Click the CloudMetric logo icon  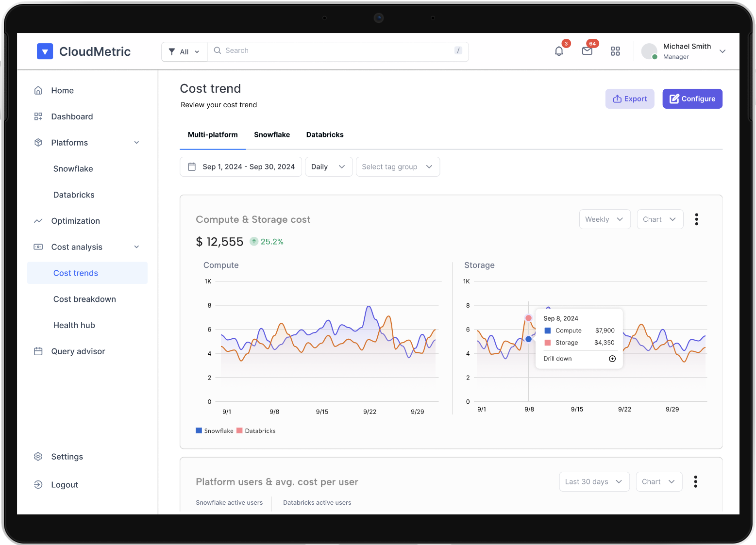point(45,51)
